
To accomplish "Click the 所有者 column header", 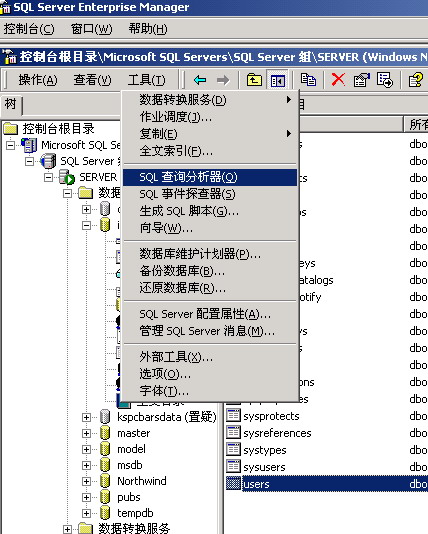I will pos(417,124).
